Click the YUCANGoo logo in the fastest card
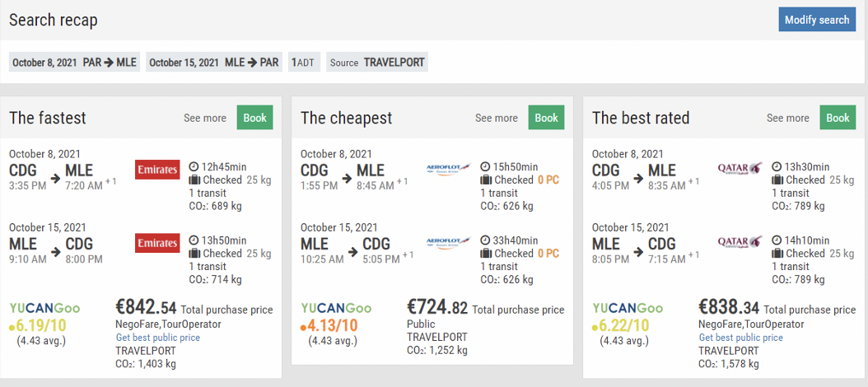Viewport: 868px width, 387px height. [44, 307]
